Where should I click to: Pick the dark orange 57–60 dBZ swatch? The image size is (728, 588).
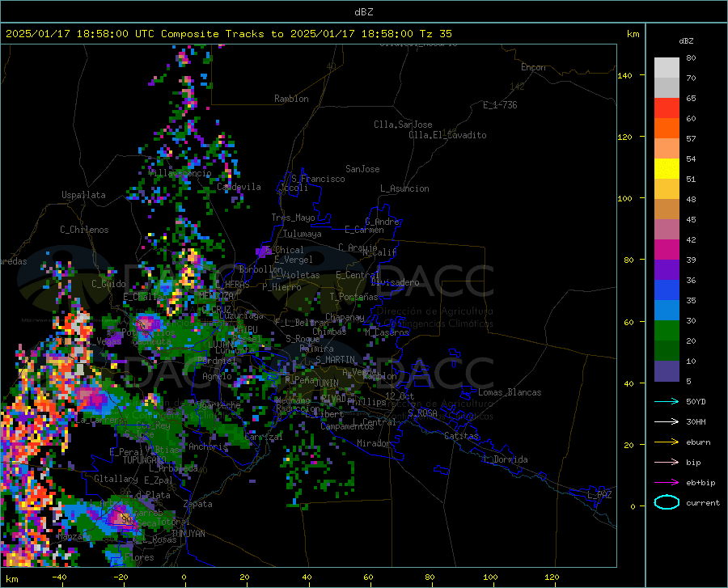[667, 129]
